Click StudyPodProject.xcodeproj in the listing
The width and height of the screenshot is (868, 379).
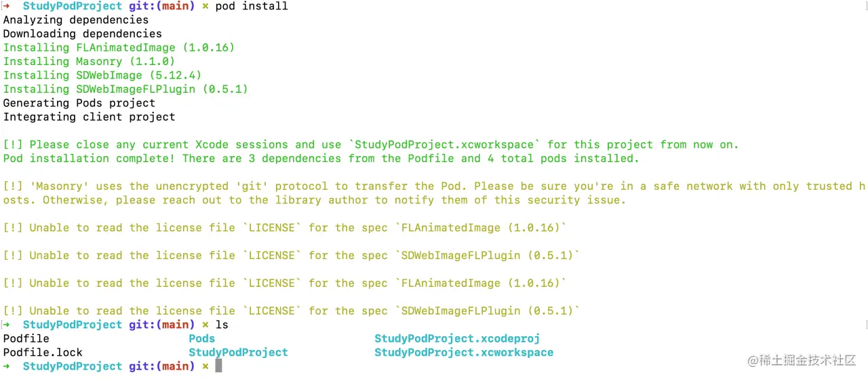click(x=457, y=338)
